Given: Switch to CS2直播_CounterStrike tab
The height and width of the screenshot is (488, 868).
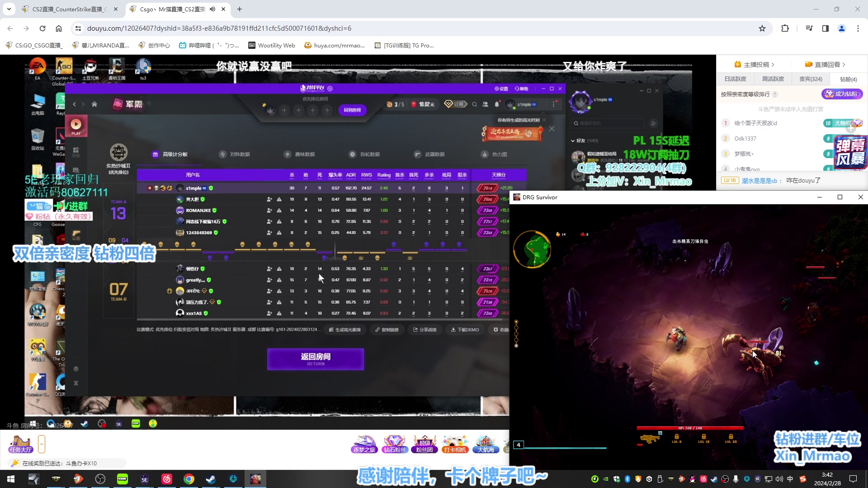Looking at the screenshot, I should [70, 9].
